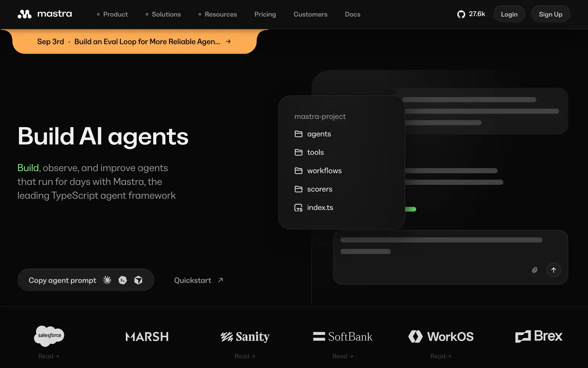Open the Docs page
This screenshot has width=588, height=368.
pos(352,14)
